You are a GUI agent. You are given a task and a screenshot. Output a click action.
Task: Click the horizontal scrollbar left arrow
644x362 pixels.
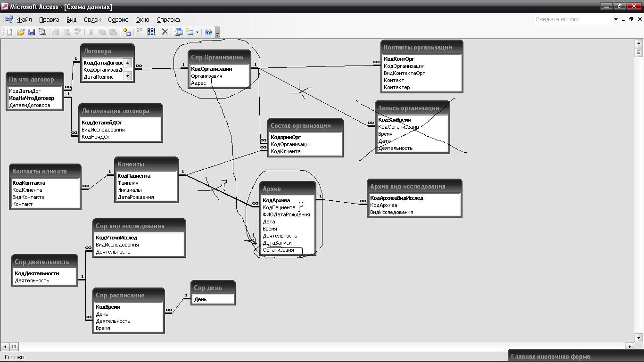click(5, 346)
